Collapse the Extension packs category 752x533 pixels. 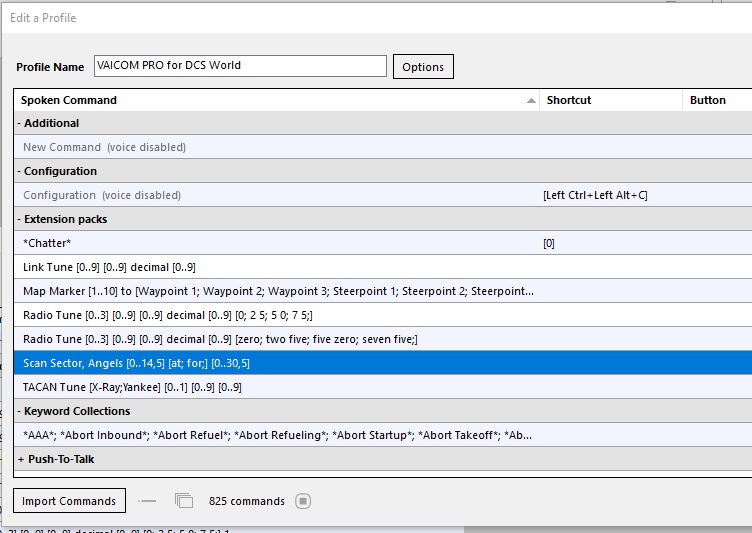pyautogui.click(x=20, y=219)
